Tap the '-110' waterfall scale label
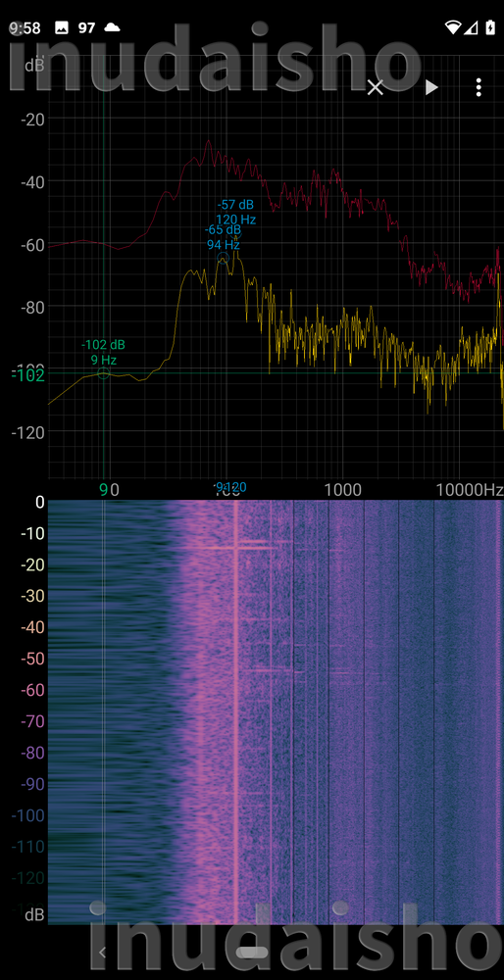 pos(27,847)
